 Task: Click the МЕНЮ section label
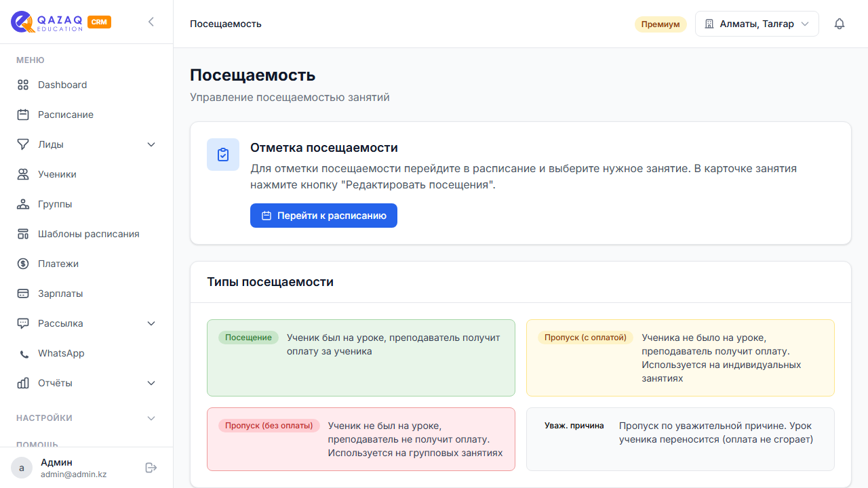tap(31, 60)
